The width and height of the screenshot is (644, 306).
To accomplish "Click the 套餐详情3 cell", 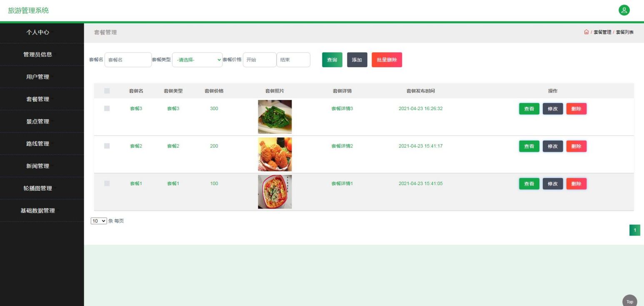I will (342, 108).
